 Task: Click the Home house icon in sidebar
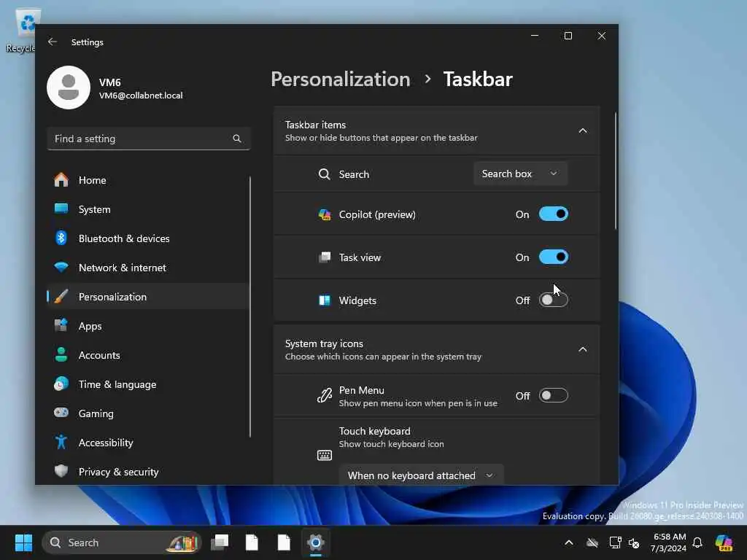(61, 180)
